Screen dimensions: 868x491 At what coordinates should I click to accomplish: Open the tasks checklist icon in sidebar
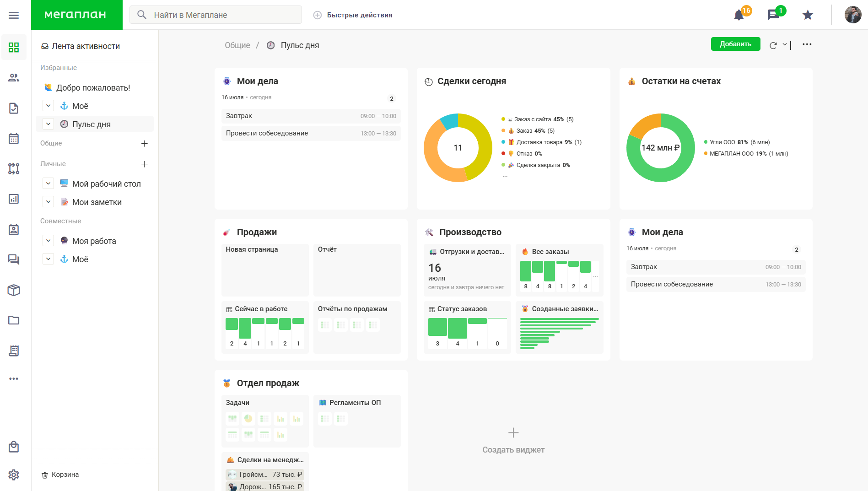14,108
